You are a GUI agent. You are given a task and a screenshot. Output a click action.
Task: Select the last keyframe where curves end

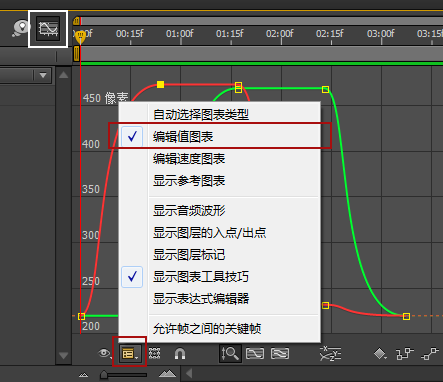[x=406, y=316]
